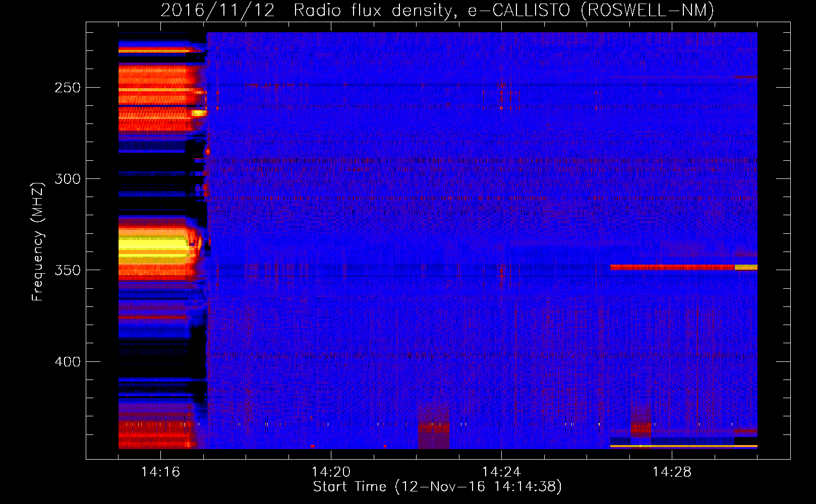Screen dimensions: 816x504
Task: Click the 400 frequency tick label
Action: tap(68, 362)
